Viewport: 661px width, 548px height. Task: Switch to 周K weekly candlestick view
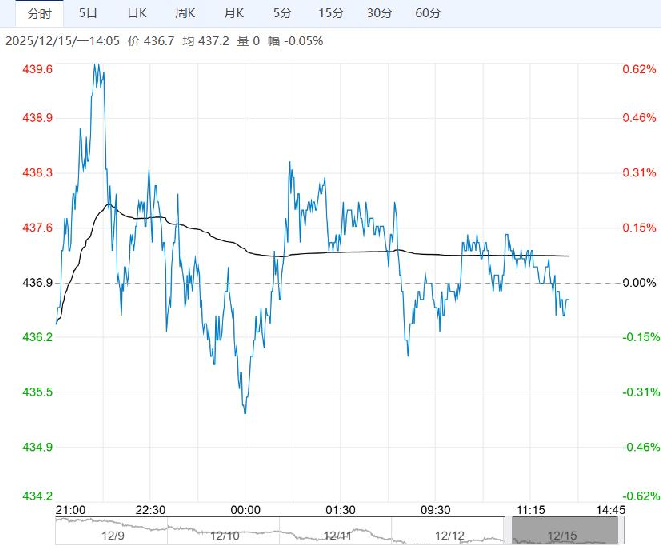(185, 14)
